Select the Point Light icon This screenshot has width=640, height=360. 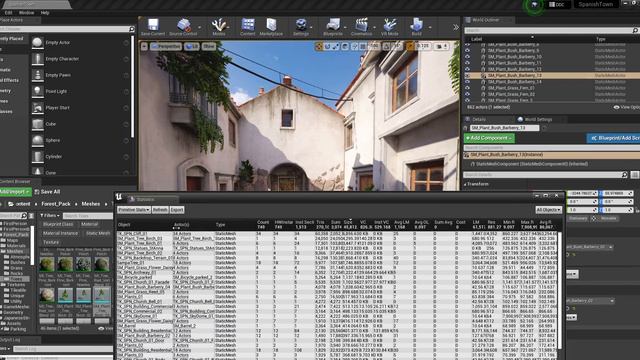point(38,91)
